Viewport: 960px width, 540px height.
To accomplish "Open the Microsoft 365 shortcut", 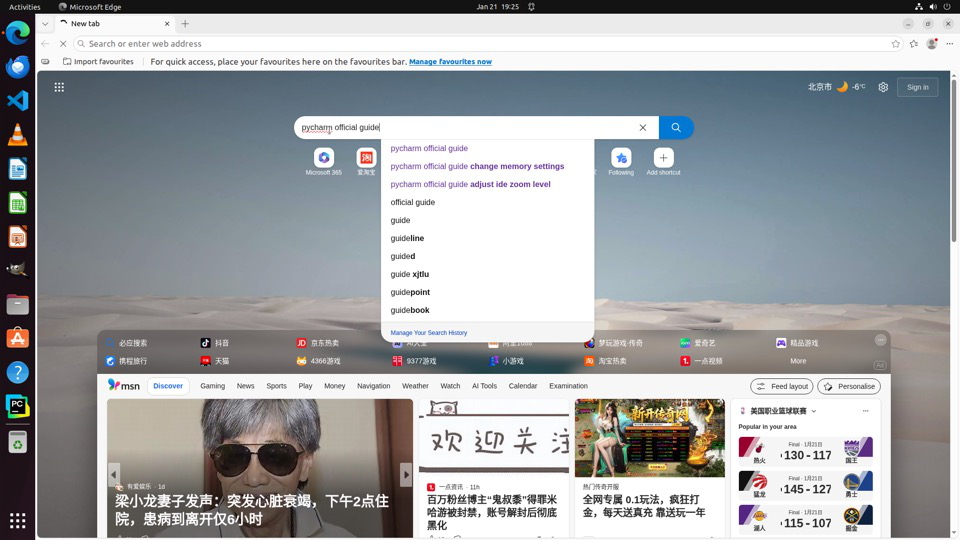I will tap(323, 162).
